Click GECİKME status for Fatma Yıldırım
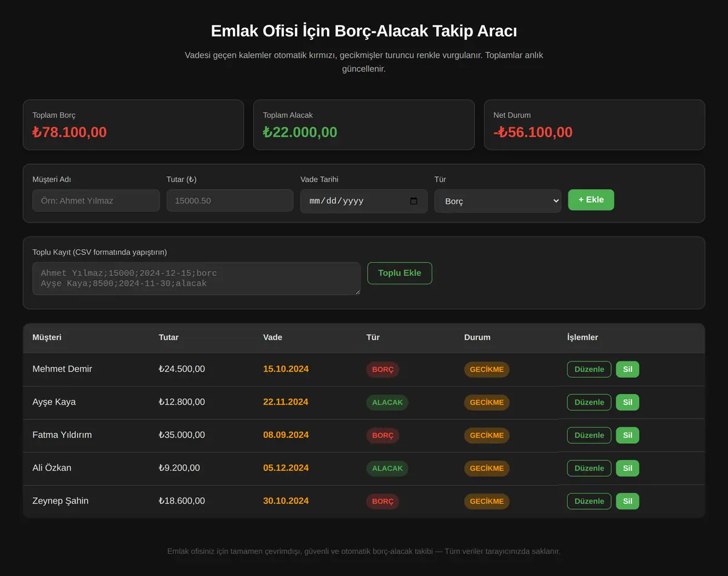728x576 pixels. point(487,435)
